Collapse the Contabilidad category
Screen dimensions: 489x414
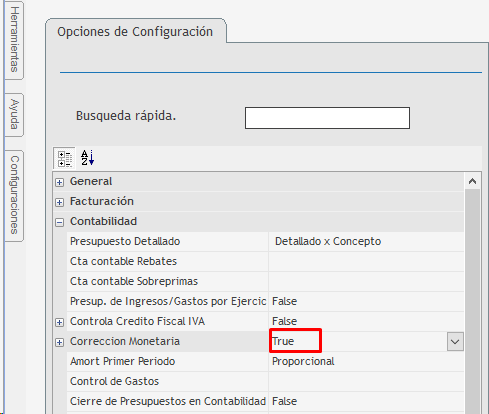[60, 222]
